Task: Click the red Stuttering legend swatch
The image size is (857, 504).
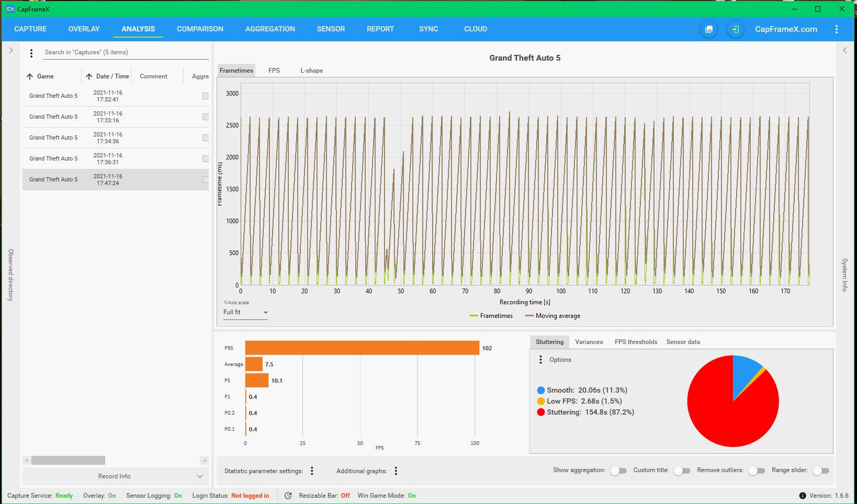Action: coord(541,413)
